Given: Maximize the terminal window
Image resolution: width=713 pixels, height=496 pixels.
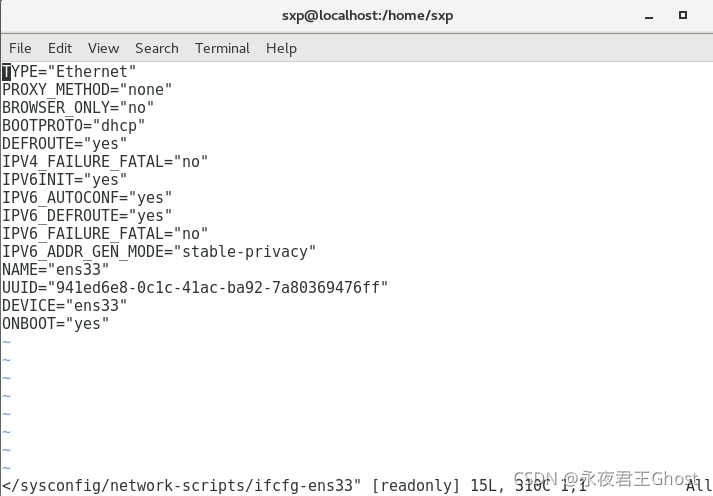Looking at the screenshot, I should click(x=683, y=15).
